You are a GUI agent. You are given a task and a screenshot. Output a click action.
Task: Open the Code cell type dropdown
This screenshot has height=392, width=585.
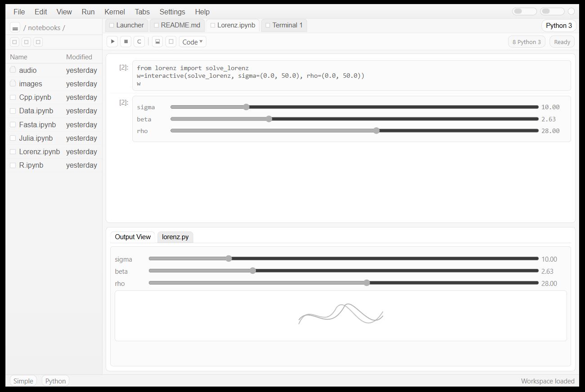point(192,42)
